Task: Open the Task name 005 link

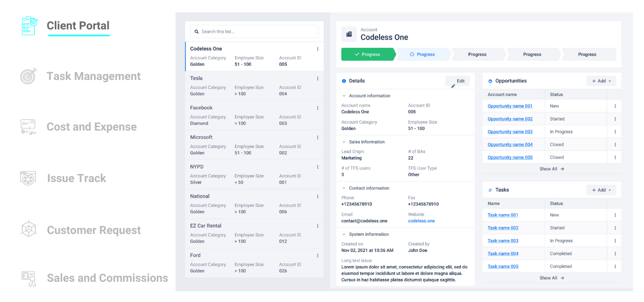Action: [503, 267]
